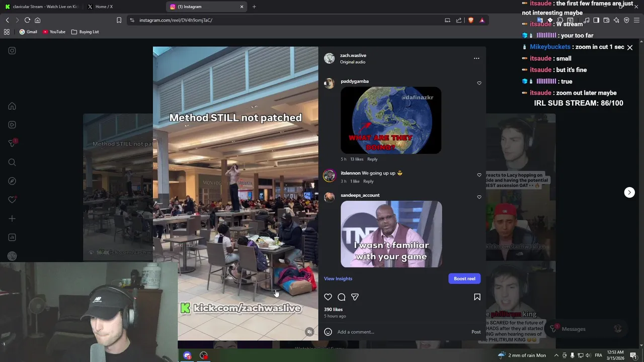The height and width of the screenshot is (362, 644).
Task: Like the reel with heart icon
Action: tap(328, 297)
